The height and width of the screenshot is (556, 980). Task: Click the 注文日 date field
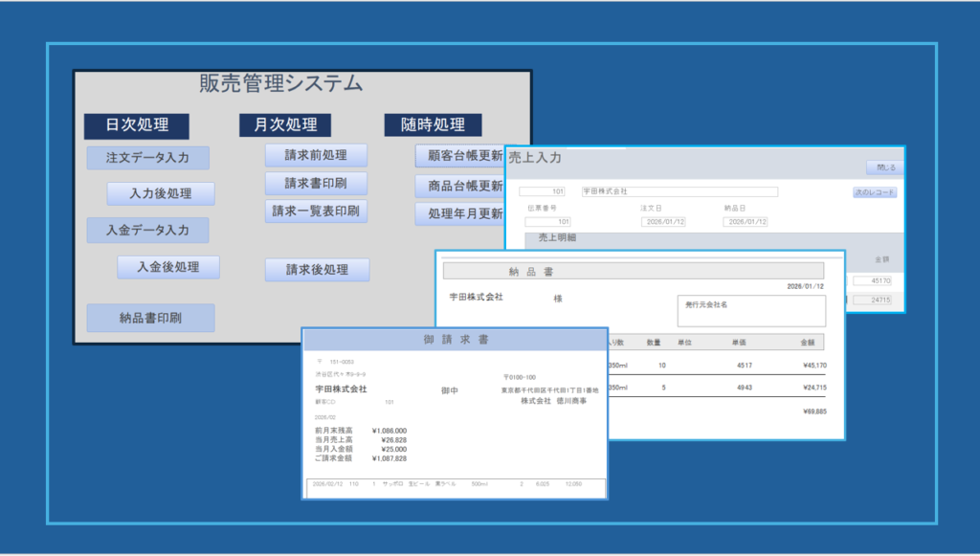[x=664, y=222]
